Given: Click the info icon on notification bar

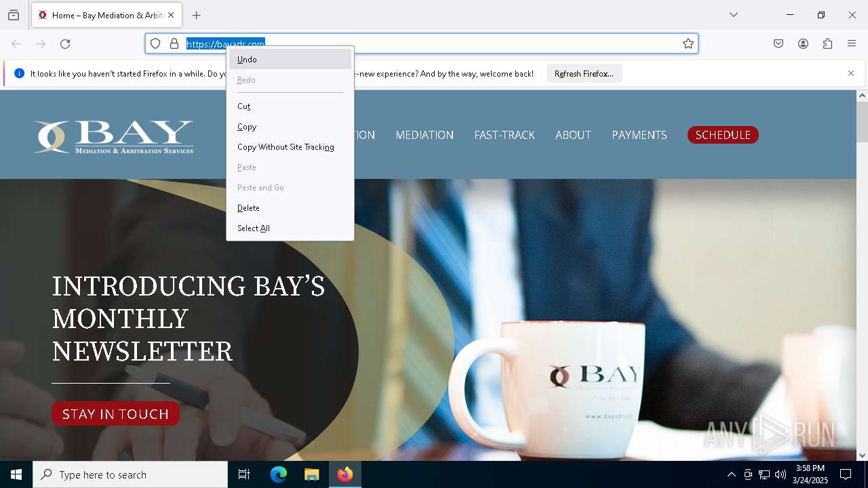Looking at the screenshot, I should tap(19, 73).
